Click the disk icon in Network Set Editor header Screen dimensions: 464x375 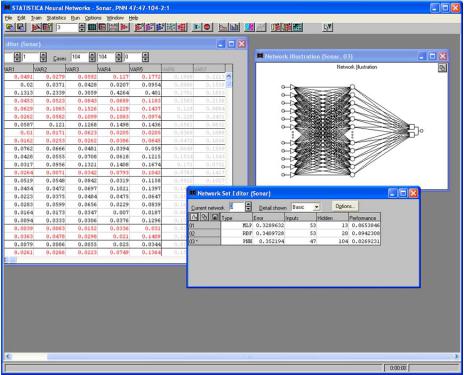coord(215,217)
